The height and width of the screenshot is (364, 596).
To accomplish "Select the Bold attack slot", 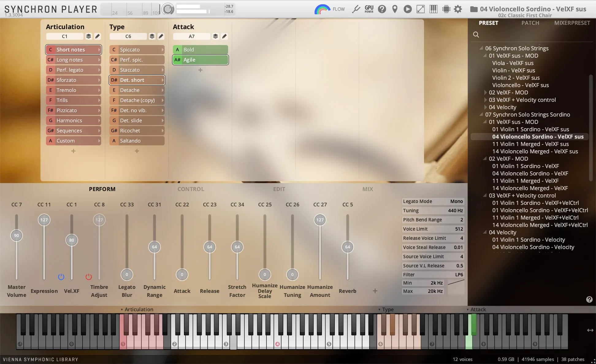I will [201, 50].
